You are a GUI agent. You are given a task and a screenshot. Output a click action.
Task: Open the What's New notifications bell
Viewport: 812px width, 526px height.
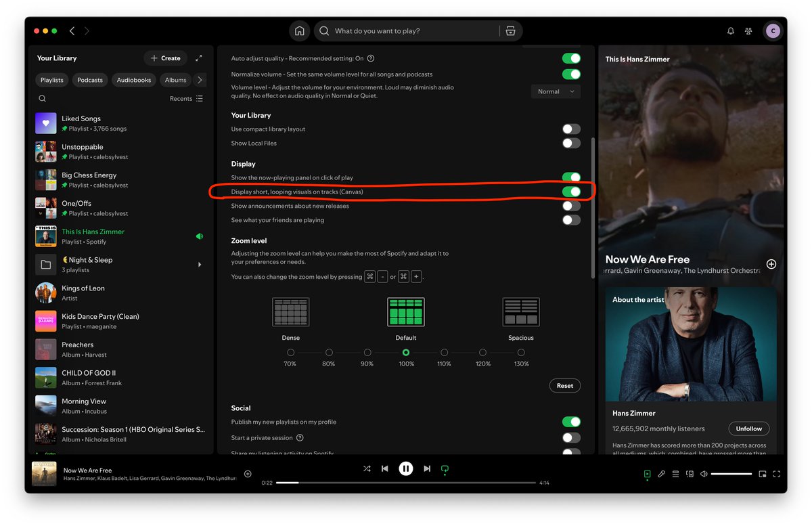pyautogui.click(x=731, y=31)
